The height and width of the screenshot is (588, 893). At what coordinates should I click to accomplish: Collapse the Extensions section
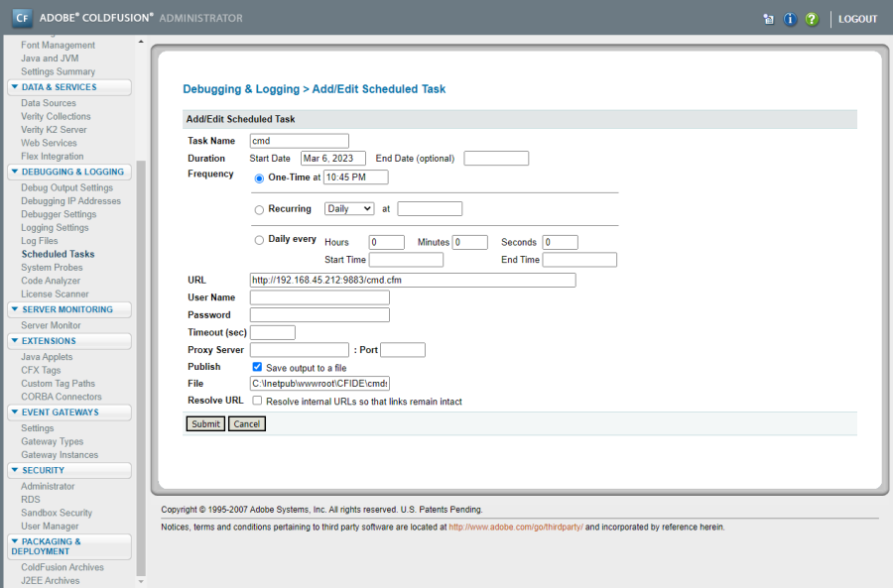[x=68, y=340]
